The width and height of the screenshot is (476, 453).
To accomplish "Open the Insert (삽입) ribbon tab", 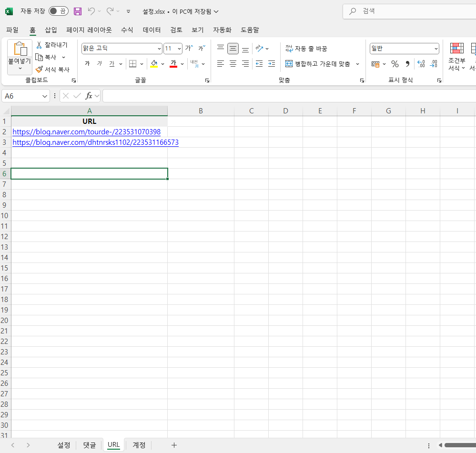I will tap(51, 30).
